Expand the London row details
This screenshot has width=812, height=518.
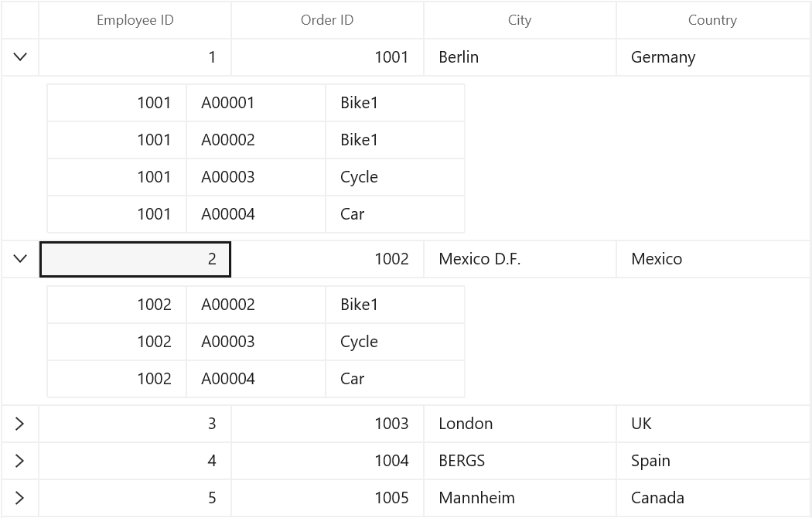[19, 424]
